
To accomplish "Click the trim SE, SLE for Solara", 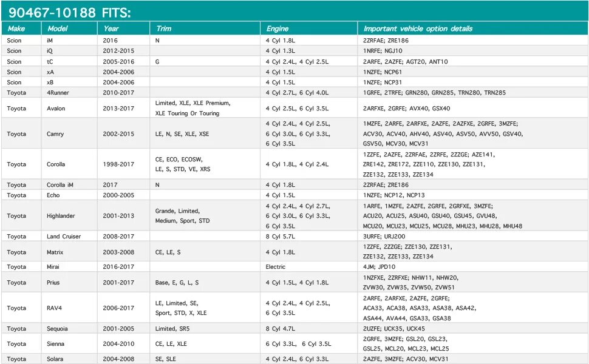I will (x=166, y=359).
